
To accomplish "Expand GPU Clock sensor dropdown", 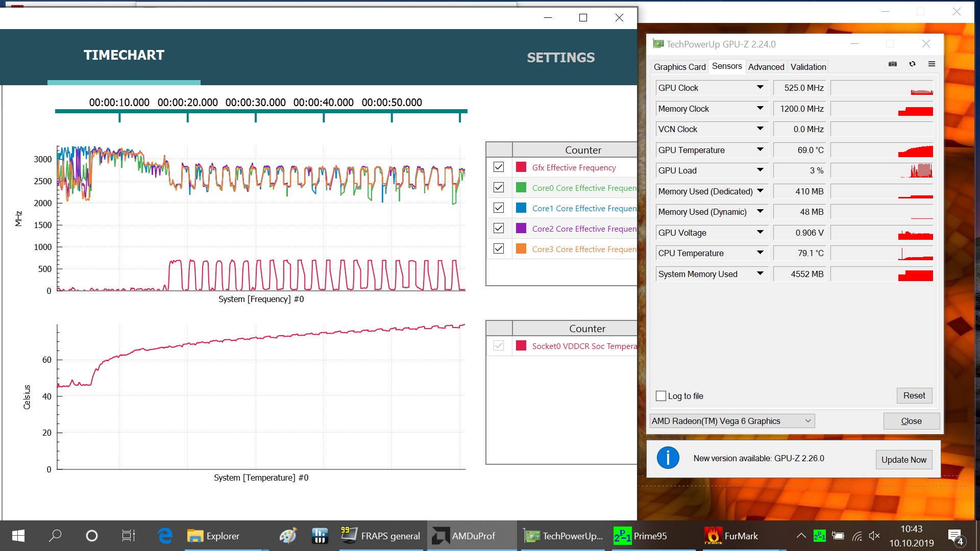I will [760, 87].
